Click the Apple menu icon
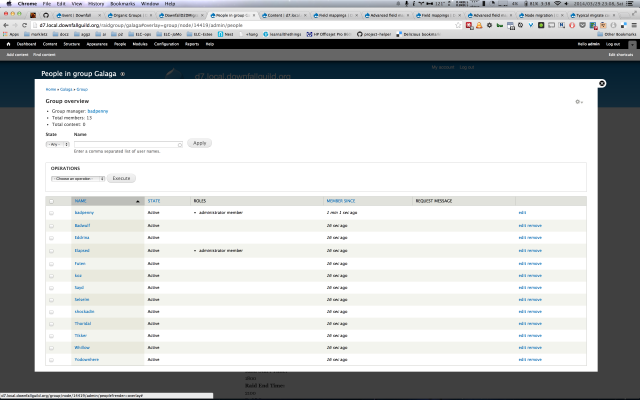The image size is (640, 400). pyautogui.click(x=9, y=4)
